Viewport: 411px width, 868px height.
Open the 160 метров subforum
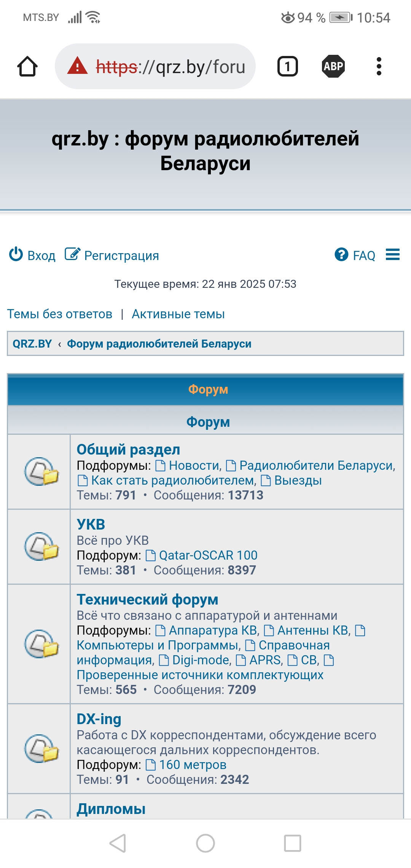193,765
